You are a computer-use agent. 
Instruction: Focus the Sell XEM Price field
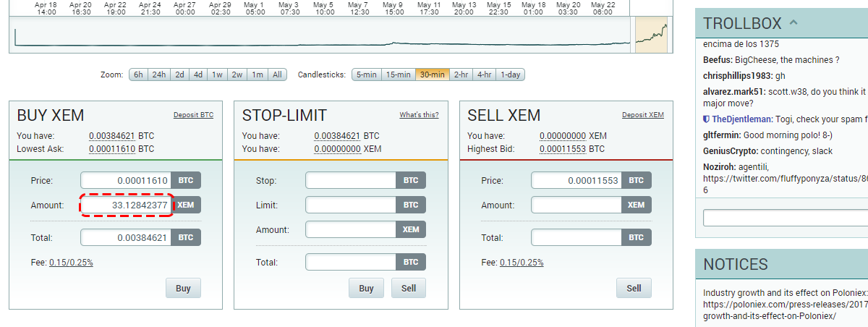(576, 181)
